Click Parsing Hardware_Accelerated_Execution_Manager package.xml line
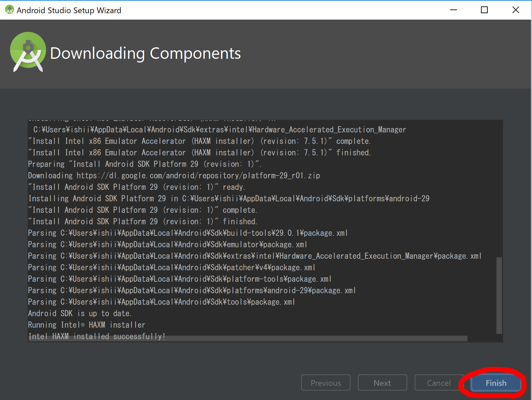Screen dimensions: 532x400 pyautogui.click(x=255, y=256)
